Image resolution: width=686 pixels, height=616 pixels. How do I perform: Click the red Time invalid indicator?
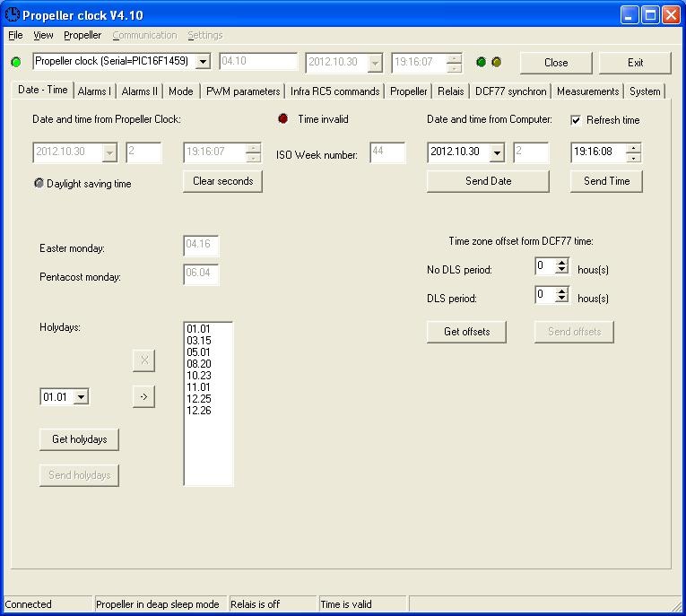[283, 118]
